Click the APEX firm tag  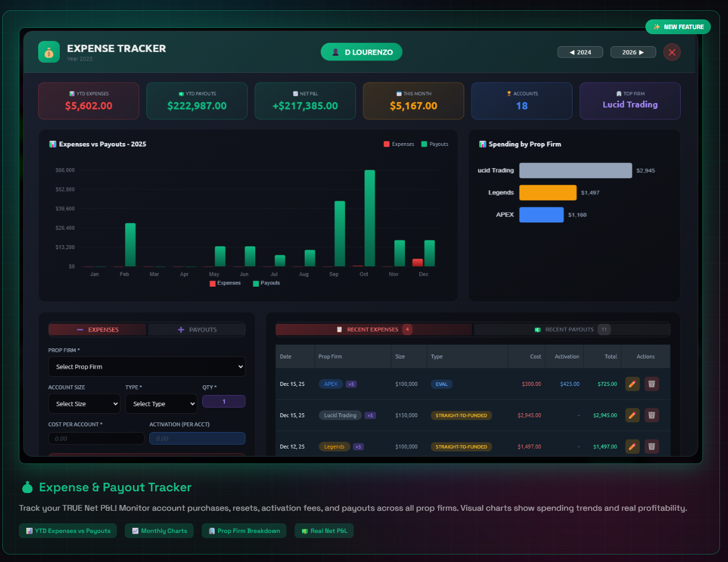point(331,384)
